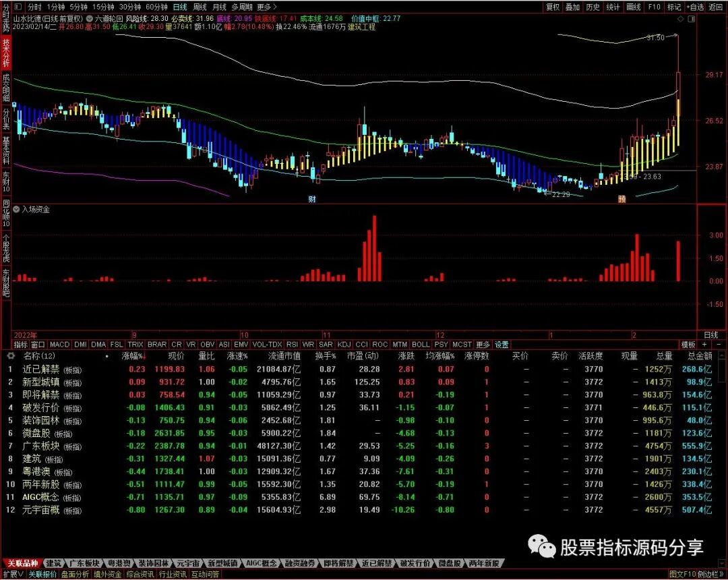Select the VOL-TDX indicator

point(267,345)
